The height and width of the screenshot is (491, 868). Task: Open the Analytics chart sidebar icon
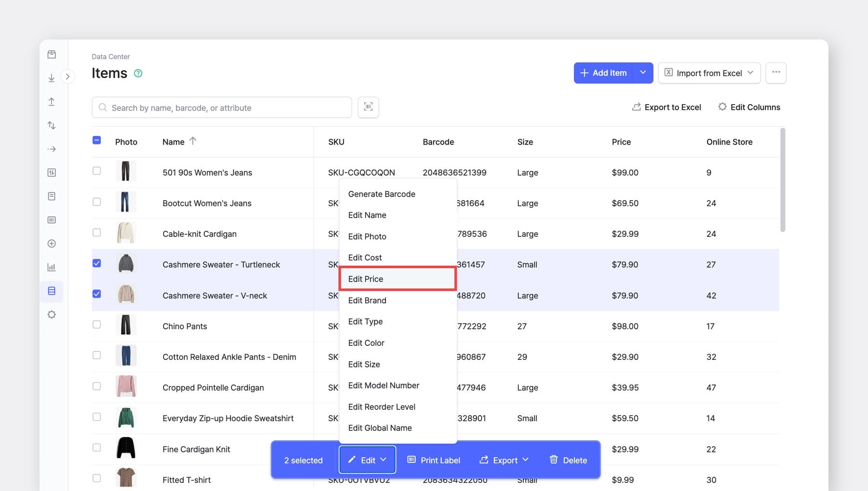[51, 267]
